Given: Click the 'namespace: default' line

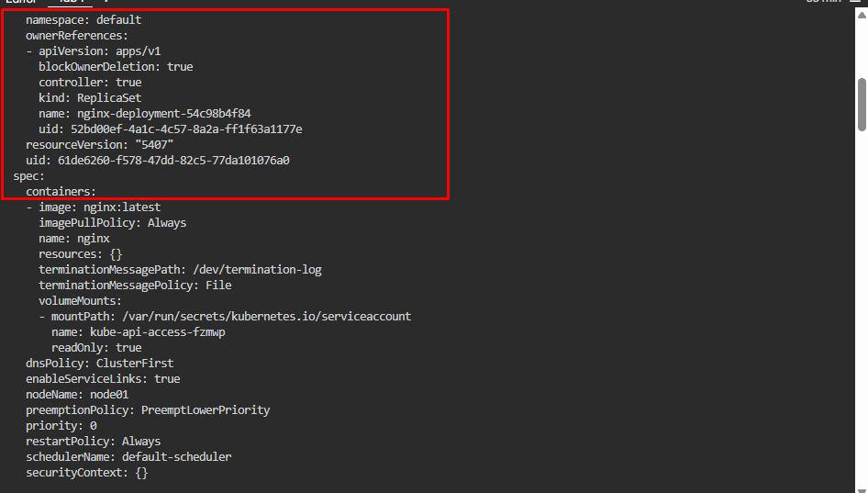Looking at the screenshot, I should click(x=83, y=19).
